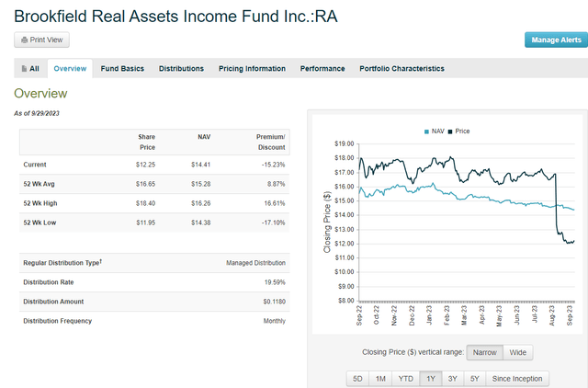This screenshot has height=388, width=588.
Task: Click the Distribution Frequency Monthly value
Action: click(x=274, y=321)
